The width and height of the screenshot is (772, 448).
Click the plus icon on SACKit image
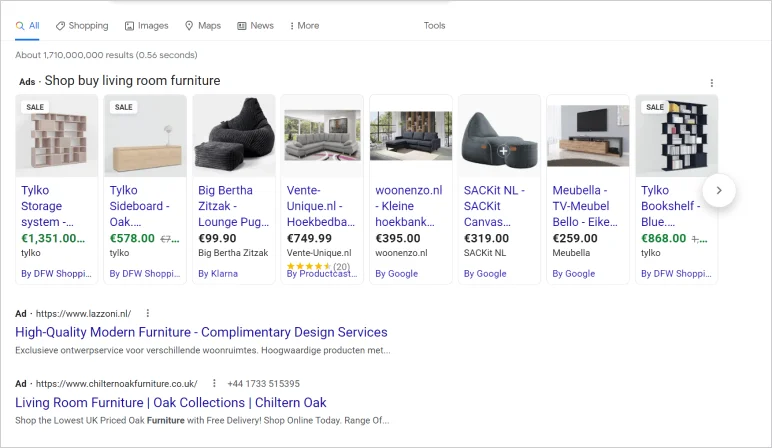503,151
